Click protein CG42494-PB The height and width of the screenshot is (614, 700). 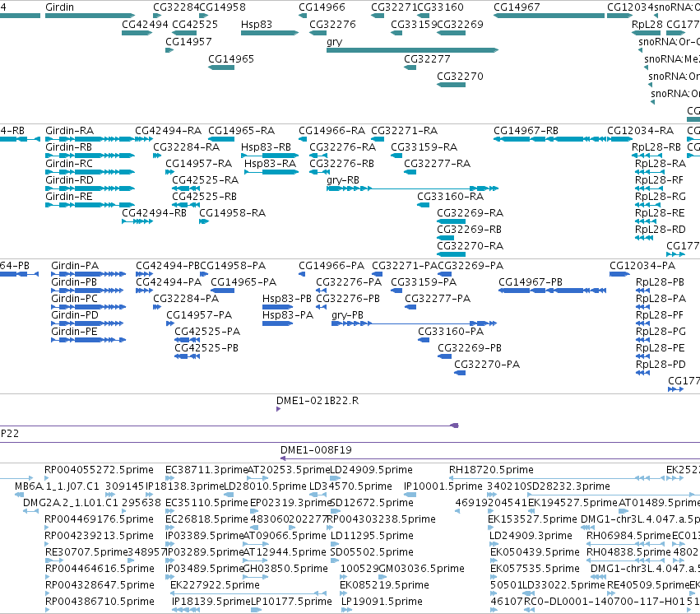[x=144, y=274]
